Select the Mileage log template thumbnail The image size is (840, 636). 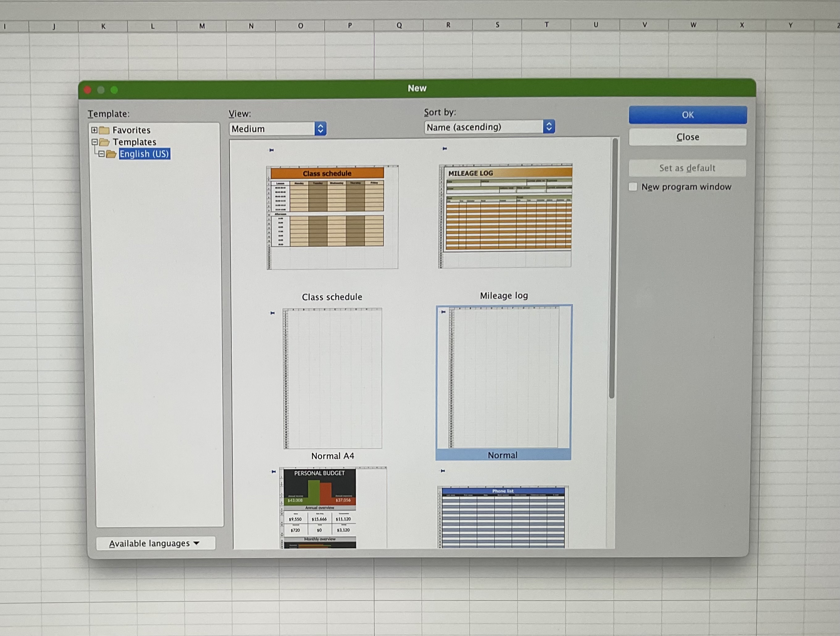pos(505,216)
